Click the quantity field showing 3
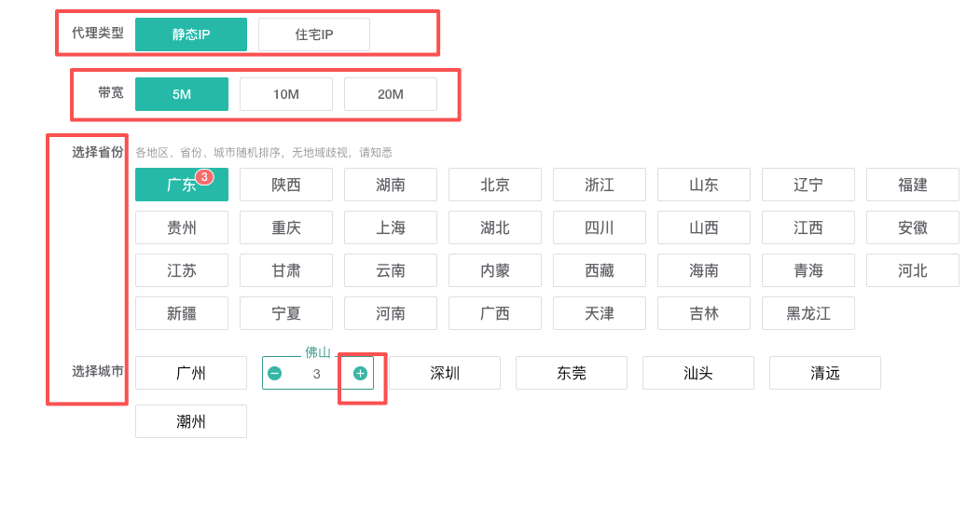This screenshot has width=980, height=522. 317,374
